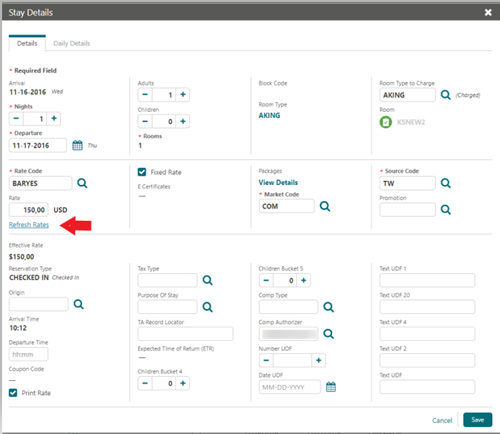Open Market Code search lookup
The image size is (500, 434).
[325, 206]
